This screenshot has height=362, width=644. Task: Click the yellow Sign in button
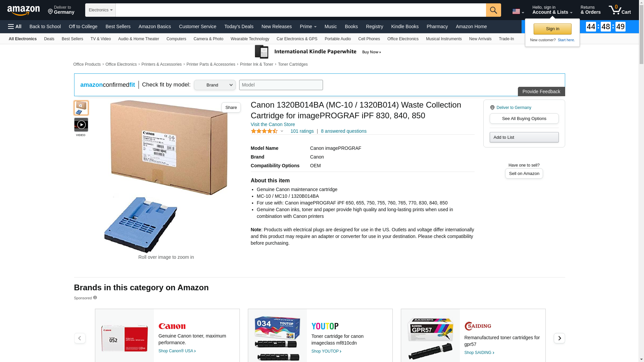pos(552,29)
